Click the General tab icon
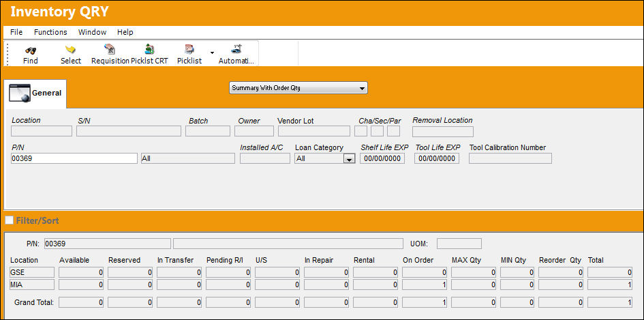Image resolution: width=644 pixels, height=320 pixels. [x=20, y=93]
